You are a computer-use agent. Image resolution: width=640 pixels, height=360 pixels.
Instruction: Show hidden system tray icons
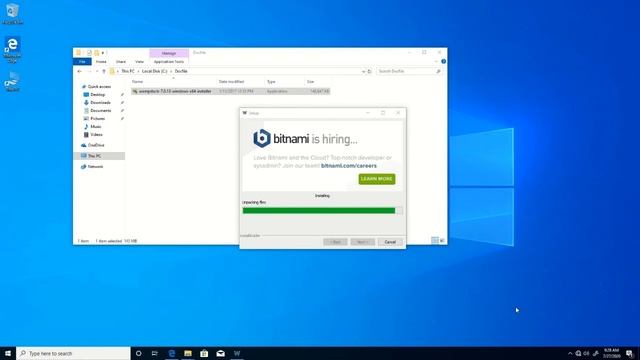(570, 353)
